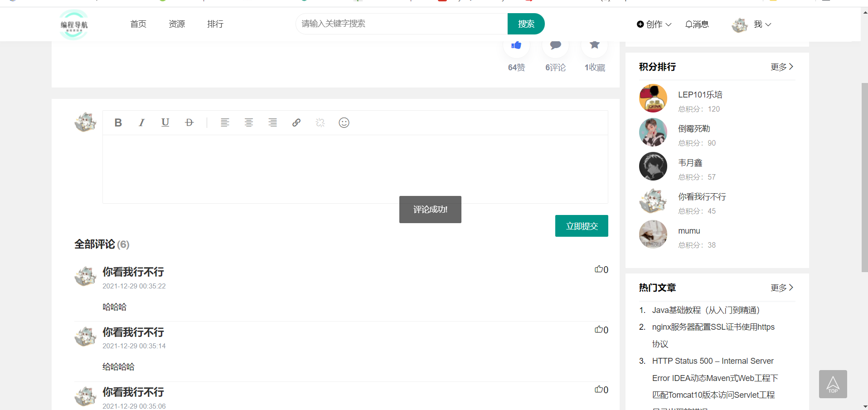
Task: Click timestamp 2021-12-29 00:35:22
Action: click(134, 286)
